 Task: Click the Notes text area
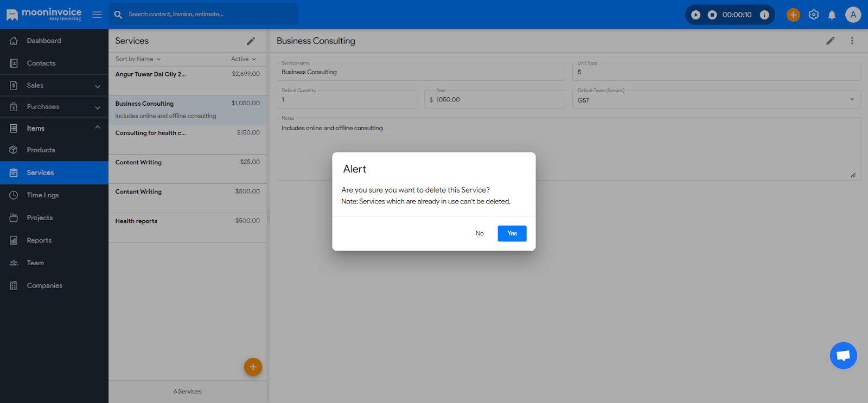point(569,149)
